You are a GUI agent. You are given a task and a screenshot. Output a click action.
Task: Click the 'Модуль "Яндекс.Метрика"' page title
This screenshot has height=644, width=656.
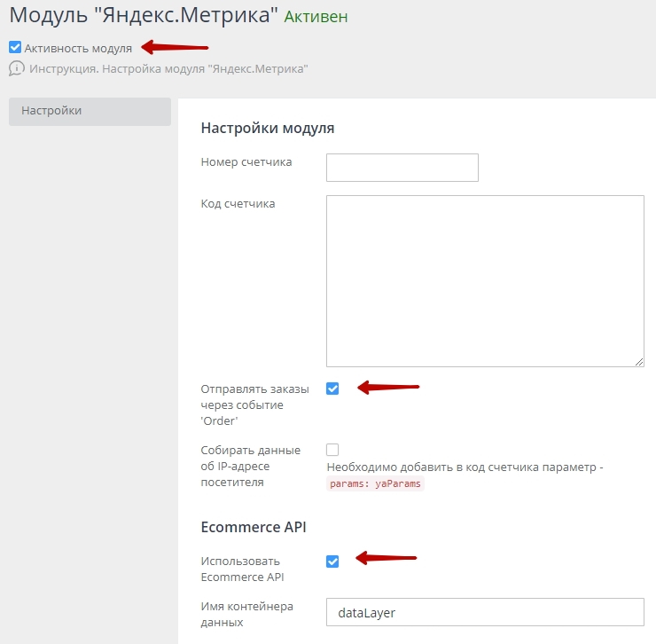[x=144, y=15]
